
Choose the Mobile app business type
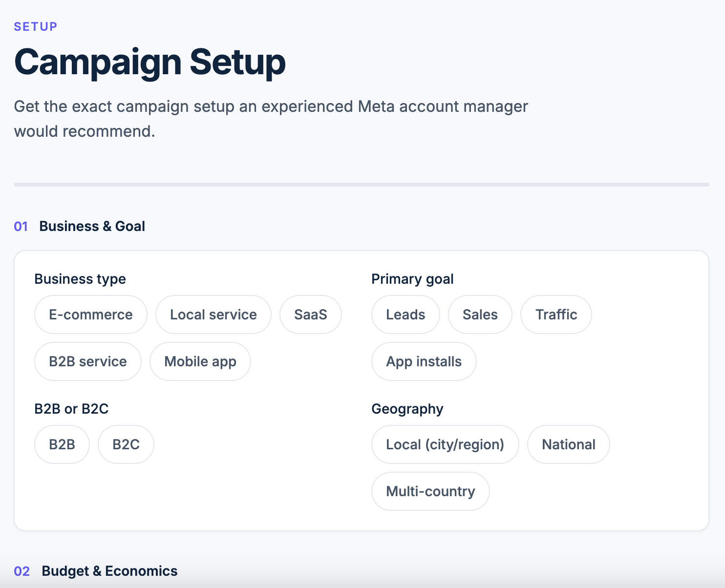click(200, 361)
